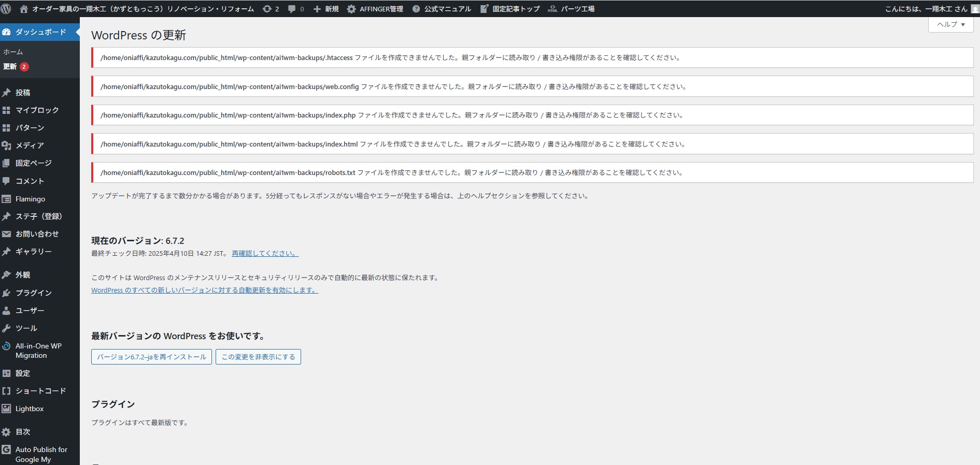Viewport: 980px width, 465px height.
Task: Click the WordPress logo icon in admin bar
Action: 6,9
